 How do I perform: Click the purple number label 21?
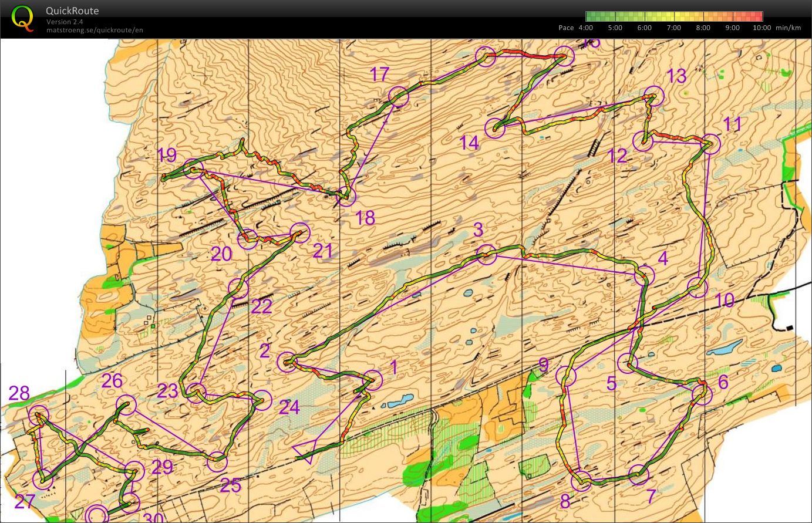(x=323, y=251)
